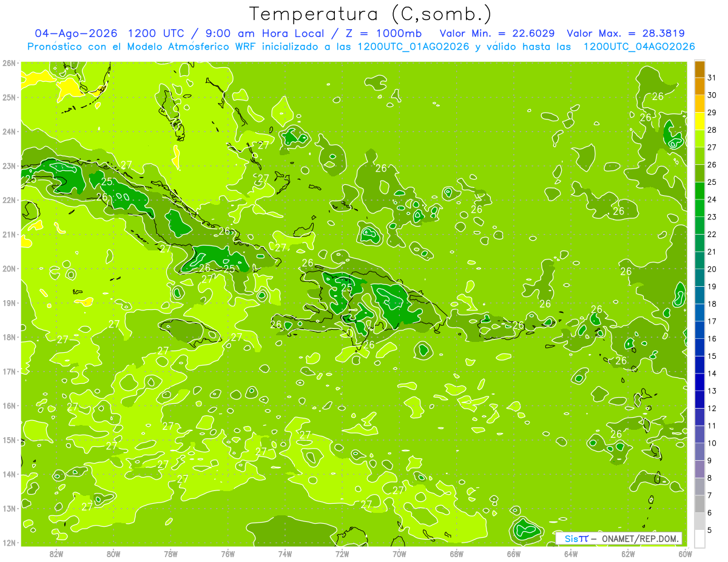Click the legend value 22
728x562 pixels.
712,235
